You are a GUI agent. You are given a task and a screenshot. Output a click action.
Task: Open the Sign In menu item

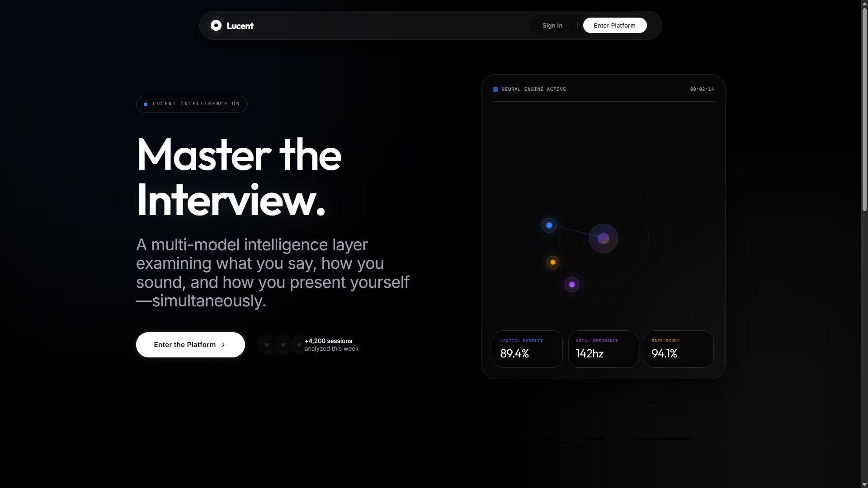[x=552, y=25]
